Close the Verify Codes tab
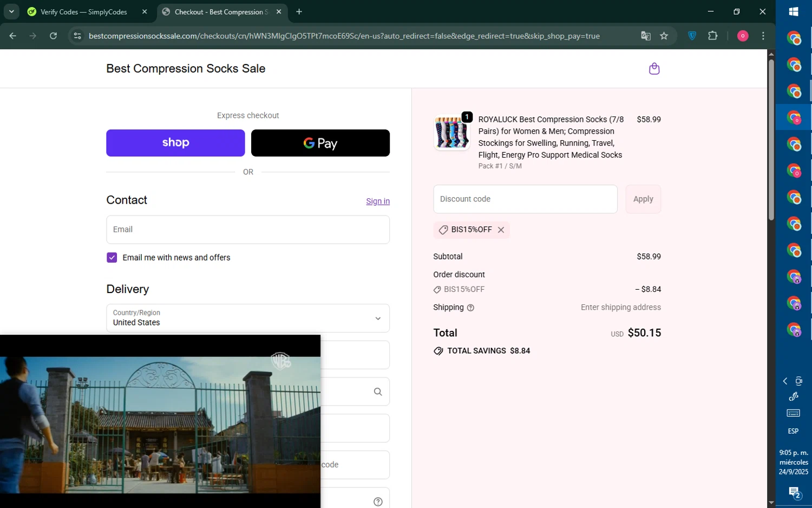812x508 pixels. [x=145, y=11]
